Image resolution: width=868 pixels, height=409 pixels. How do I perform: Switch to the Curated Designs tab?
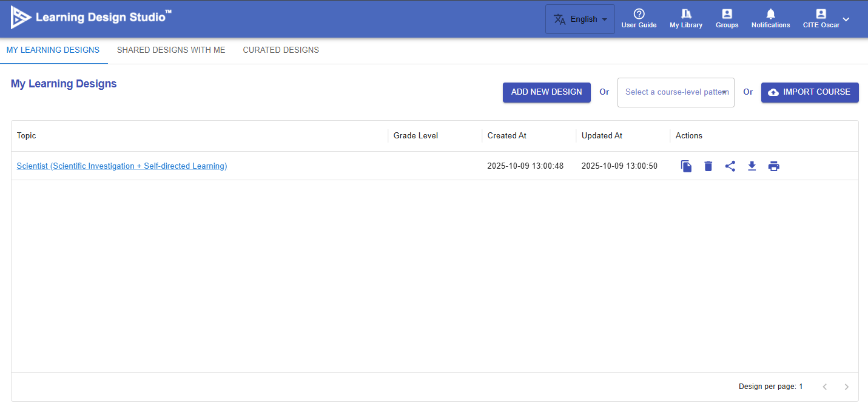(281, 50)
